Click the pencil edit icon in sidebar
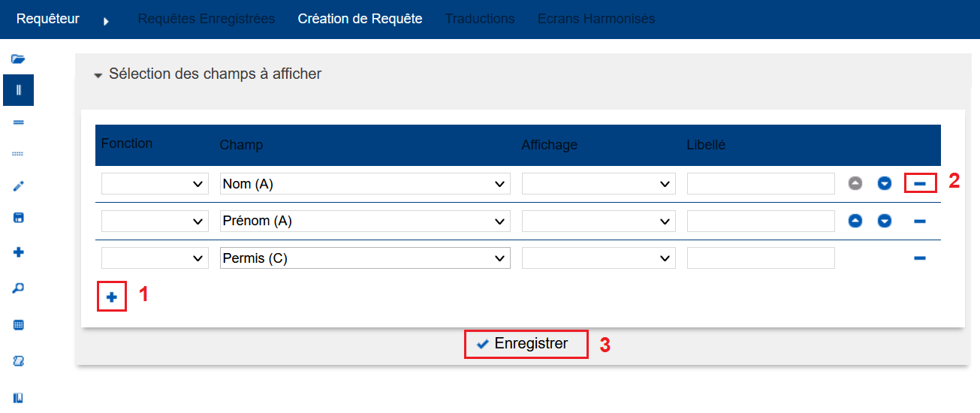This screenshot has height=413, width=980. tap(19, 187)
